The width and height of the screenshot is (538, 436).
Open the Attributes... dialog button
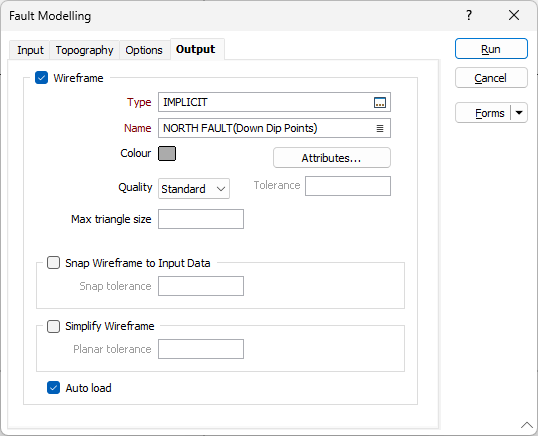332,158
